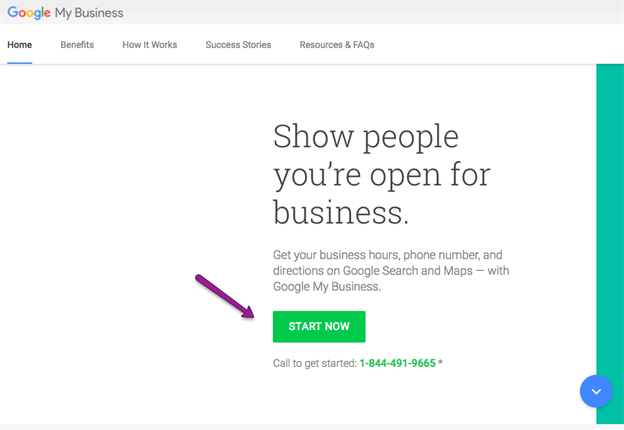Click the 'Show people you're open for business' headline

click(x=382, y=174)
